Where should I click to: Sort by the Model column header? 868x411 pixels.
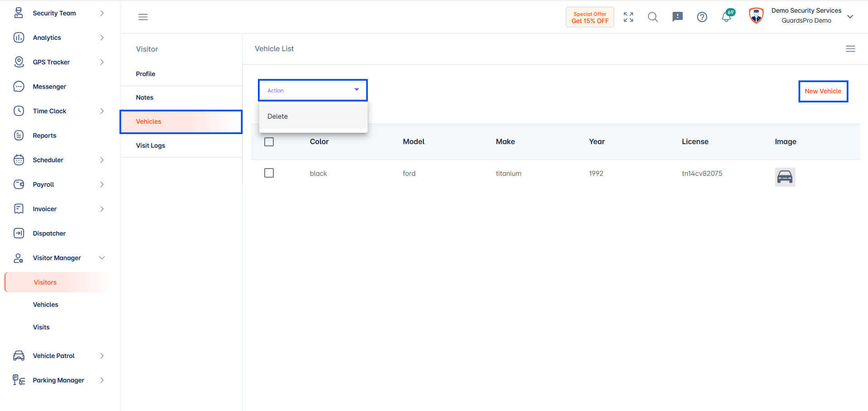(x=413, y=141)
